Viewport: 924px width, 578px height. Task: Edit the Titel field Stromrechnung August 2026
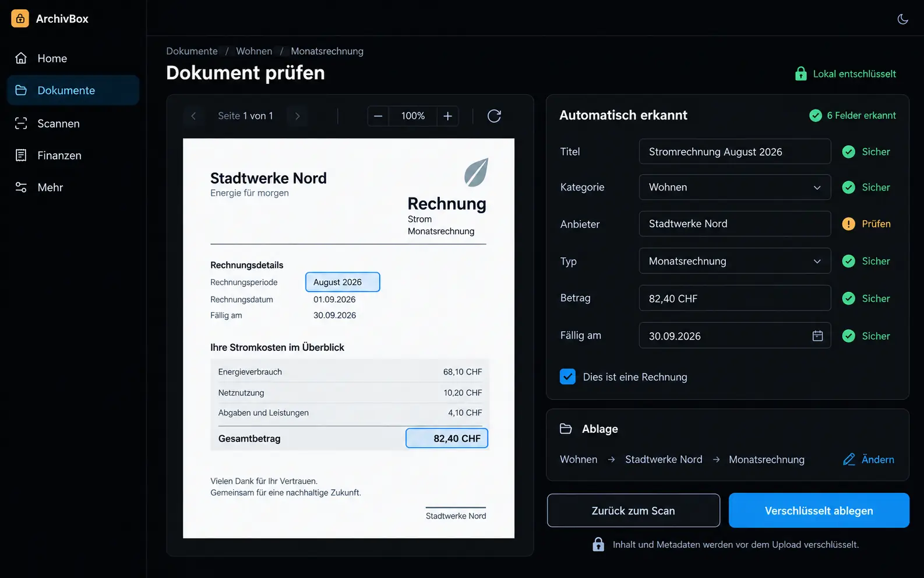735,151
